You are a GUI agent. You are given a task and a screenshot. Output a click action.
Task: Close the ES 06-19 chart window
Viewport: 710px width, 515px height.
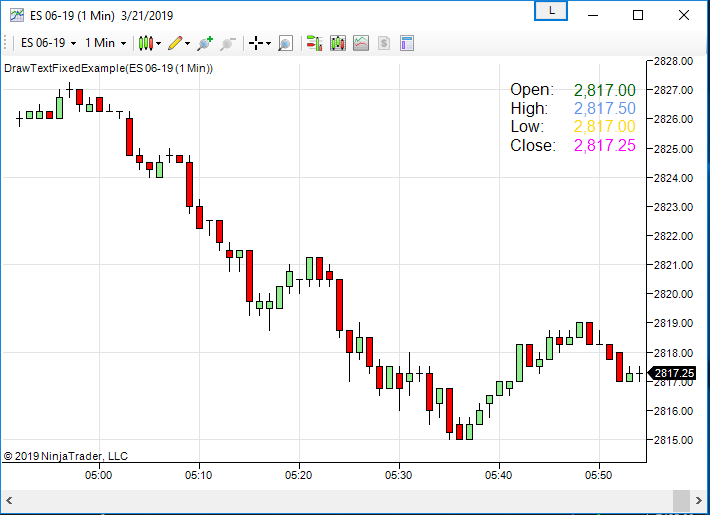point(684,15)
